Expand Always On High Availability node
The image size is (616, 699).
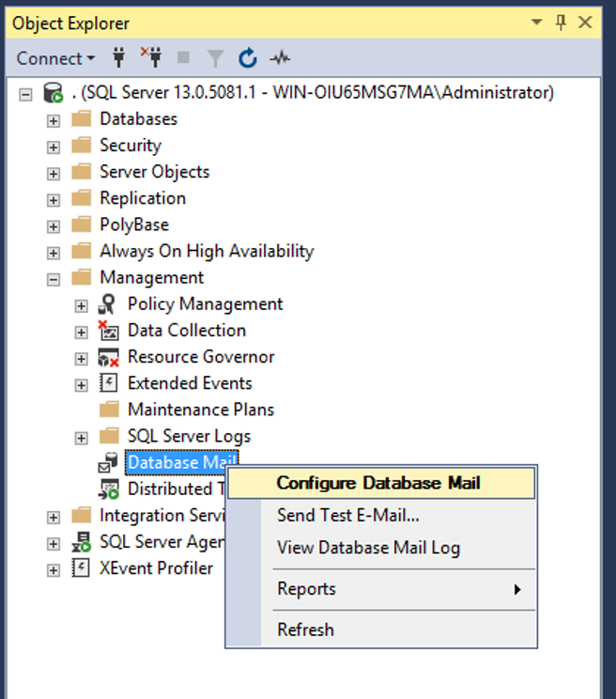pyautogui.click(x=54, y=253)
